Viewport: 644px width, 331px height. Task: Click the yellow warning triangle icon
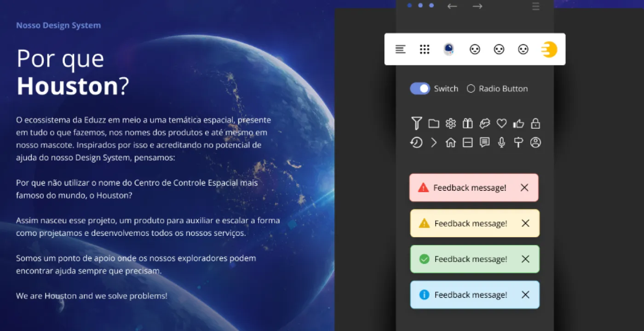pyautogui.click(x=424, y=223)
